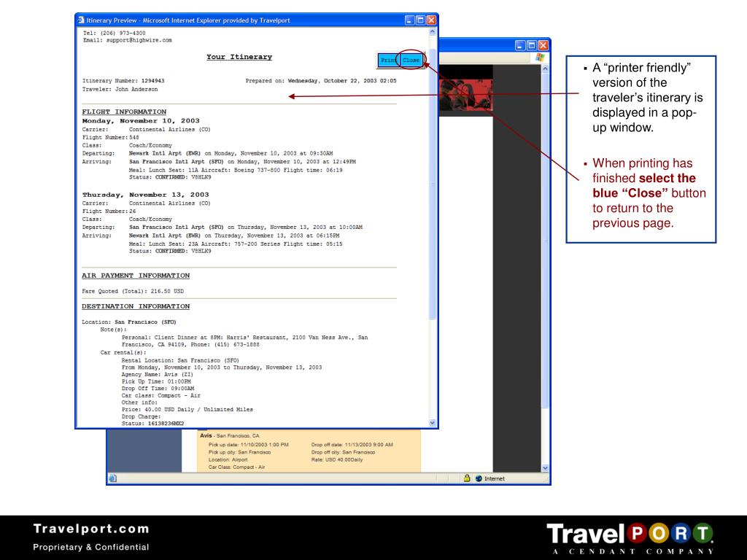Click 'Drop Off Time: 09:00AM' line
This screenshot has height=560, width=747.
coord(158,389)
